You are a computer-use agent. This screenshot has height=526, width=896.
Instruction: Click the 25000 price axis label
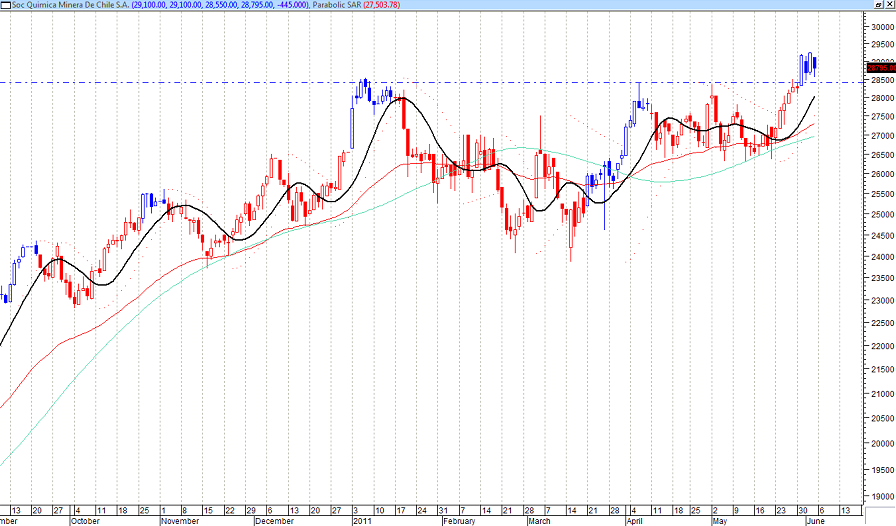click(883, 214)
